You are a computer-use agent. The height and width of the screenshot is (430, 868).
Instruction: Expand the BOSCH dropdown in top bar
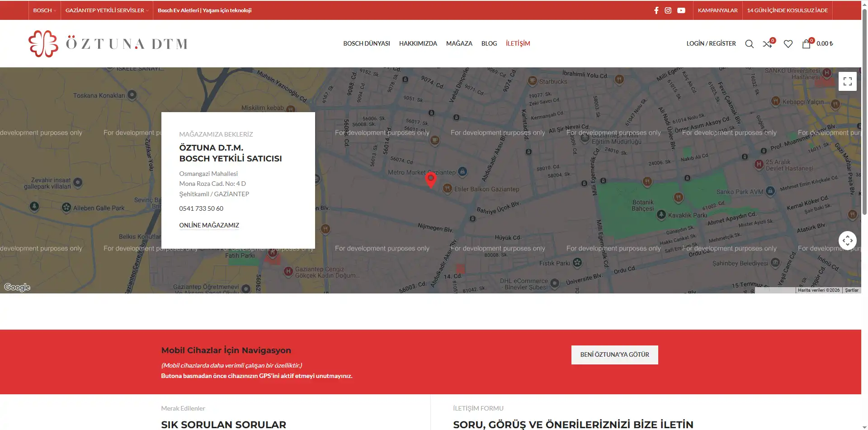pos(44,10)
